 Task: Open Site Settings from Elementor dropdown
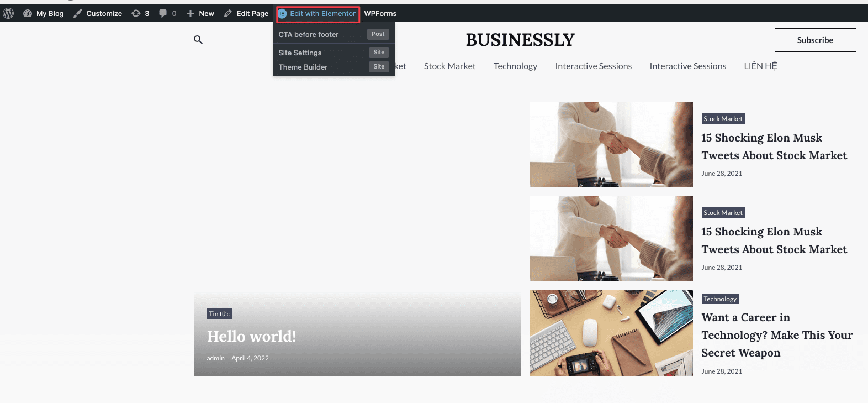point(300,53)
